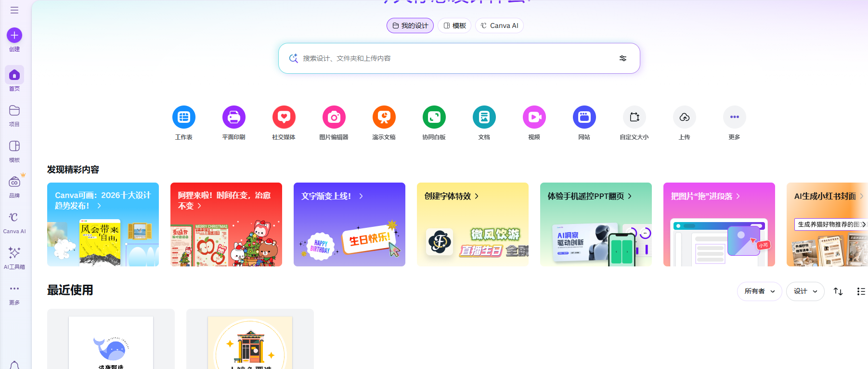Click the search designs input field
This screenshot has width=868, height=369.
point(459,58)
